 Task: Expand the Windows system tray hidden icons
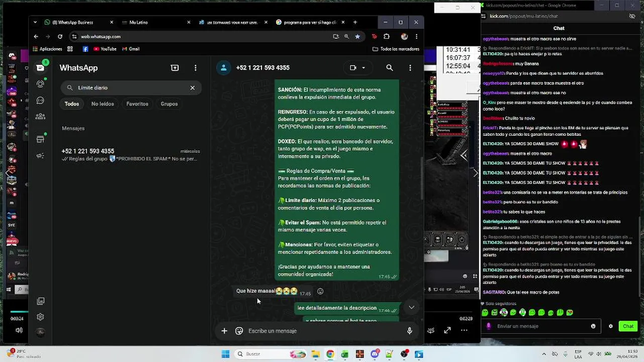pos(544,354)
